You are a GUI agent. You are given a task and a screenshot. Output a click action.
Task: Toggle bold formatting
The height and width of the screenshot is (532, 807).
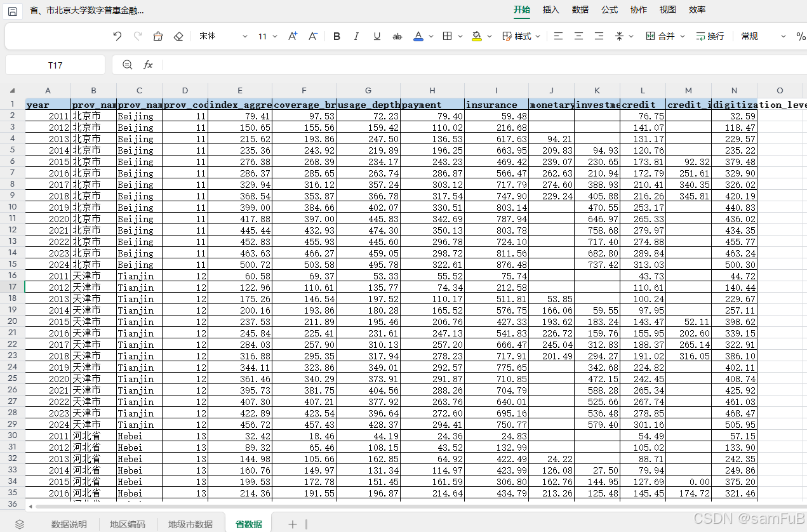[337, 36]
